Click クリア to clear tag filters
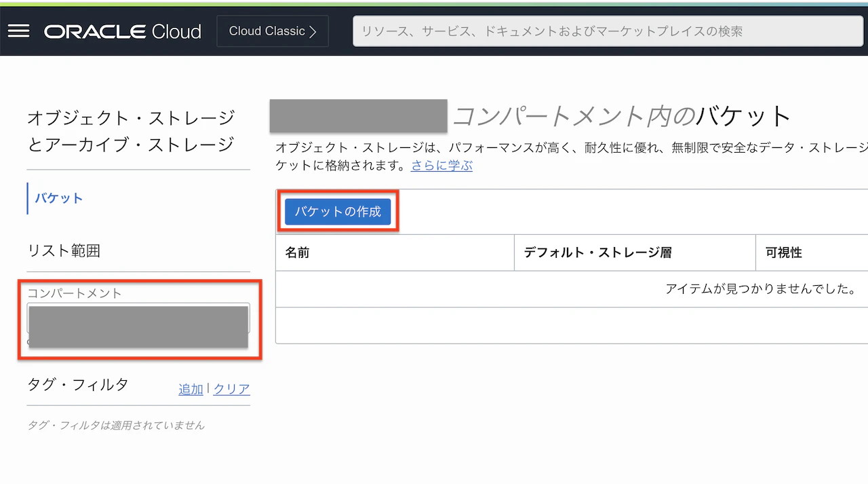This screenshot has height=484, width=868. pos(232,389)
